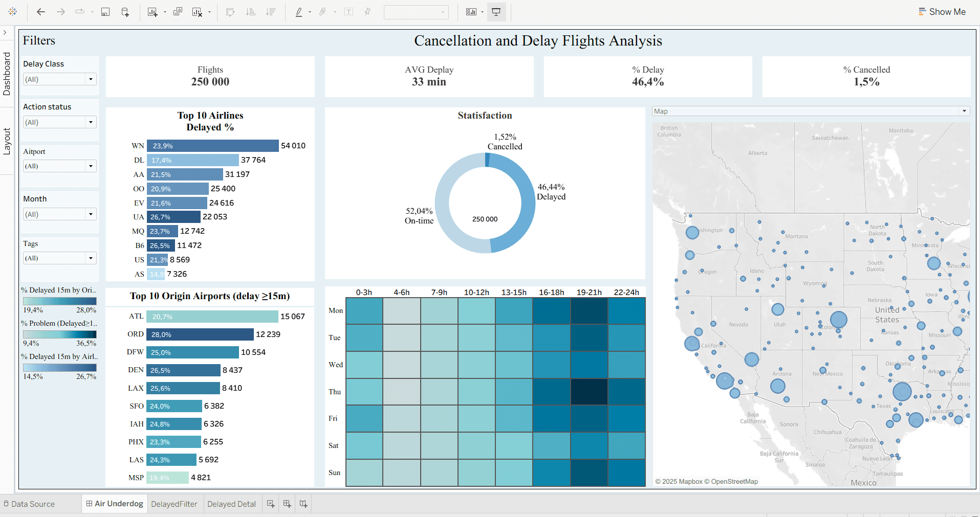Toggle the Show/Hide Cards toolbar control
Screen dimensions: 980x517
tap(471, 11)
